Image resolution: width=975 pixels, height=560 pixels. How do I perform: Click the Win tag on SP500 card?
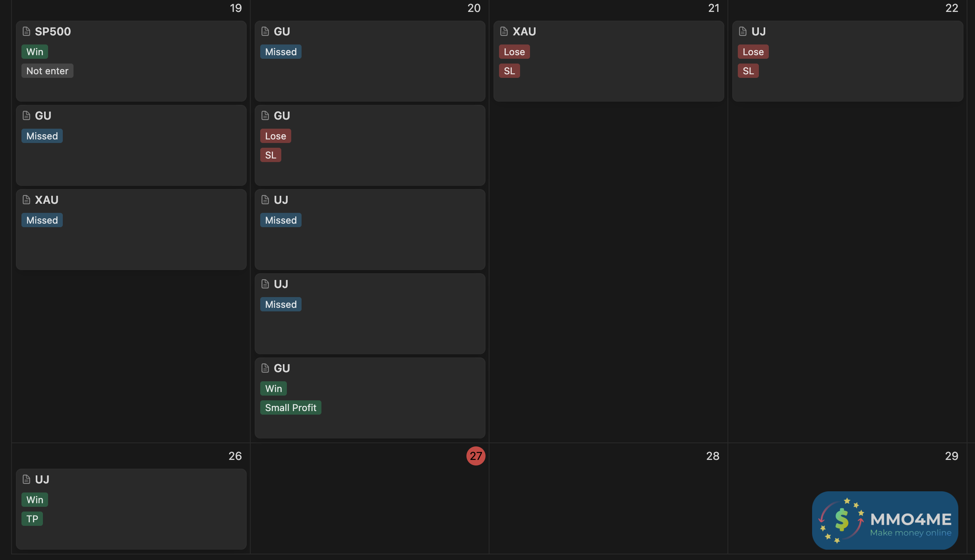[35, 52]
